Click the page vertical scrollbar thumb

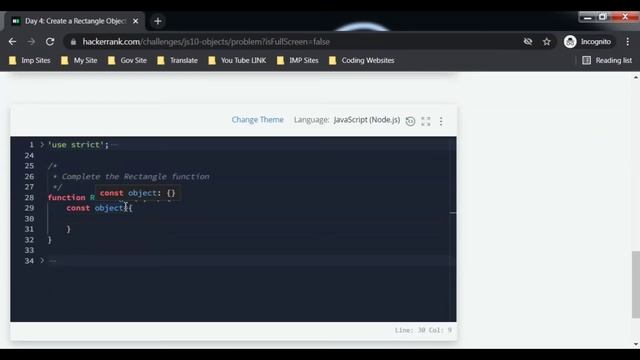click(x=636, y=284)
